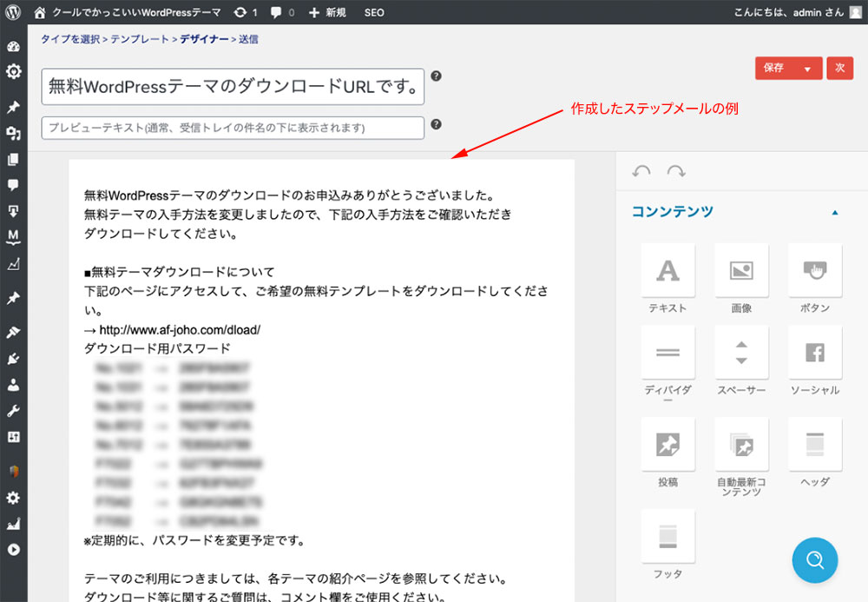Click the 次 next button
The width and height of the screenshot is (868, 602).
point(839,68)
